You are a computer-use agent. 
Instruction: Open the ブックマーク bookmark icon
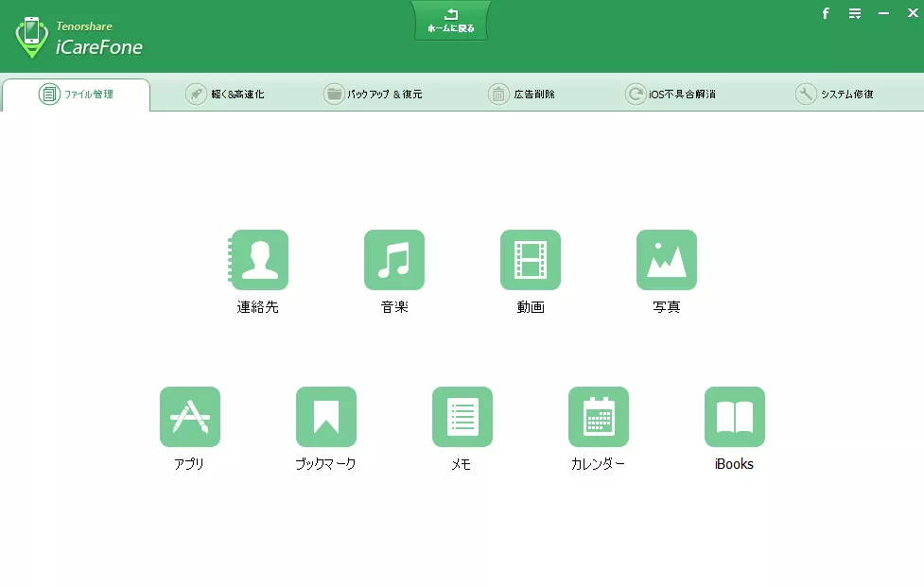326,417
